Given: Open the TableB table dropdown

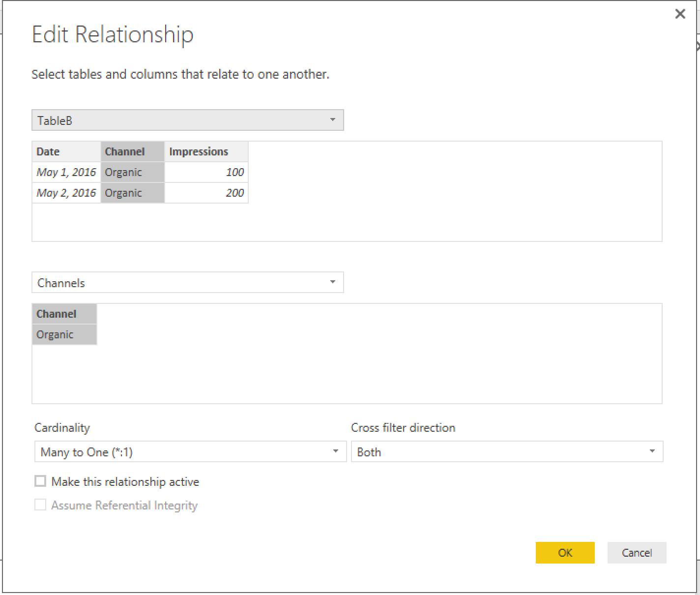Looking at the screenshot, I should coord(187,120).
